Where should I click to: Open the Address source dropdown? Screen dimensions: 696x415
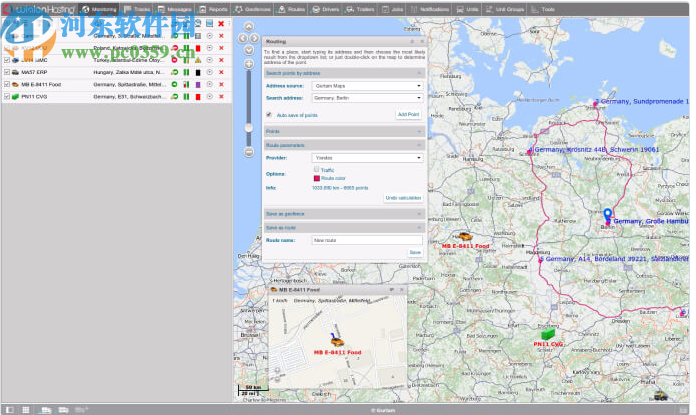coord(368,86)
